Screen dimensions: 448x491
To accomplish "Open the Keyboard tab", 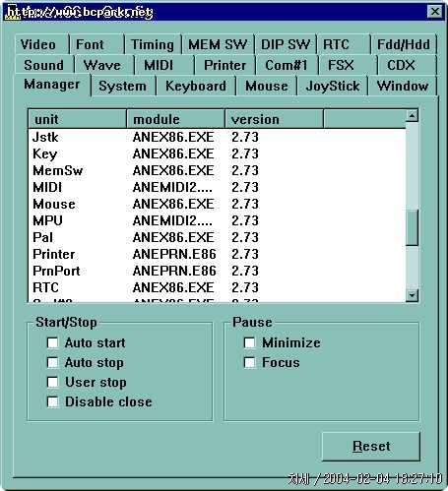I will coord(196,86).
